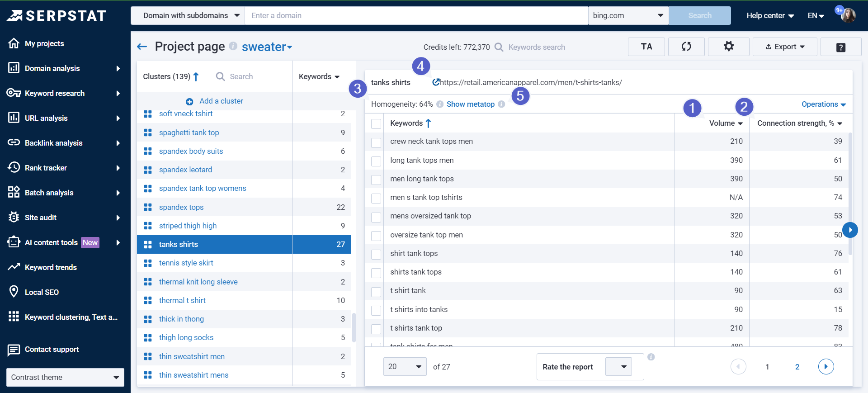The height and width of the screenshot is (393, 868).
Task: Click the refresh clustering icon button
Action: (686, 47)
